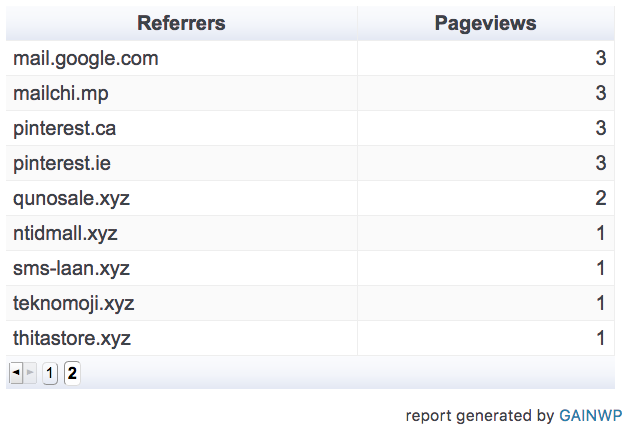Viewport: 627px width, 433px height.
Task: Sort table by Referrers column header
Action: [x=181, y=23]
